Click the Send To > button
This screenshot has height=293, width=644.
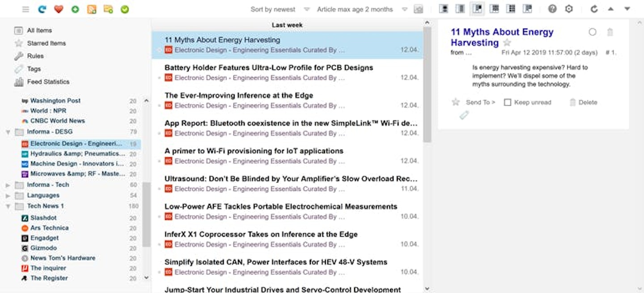pyautogui.click(x=480, y=102)
